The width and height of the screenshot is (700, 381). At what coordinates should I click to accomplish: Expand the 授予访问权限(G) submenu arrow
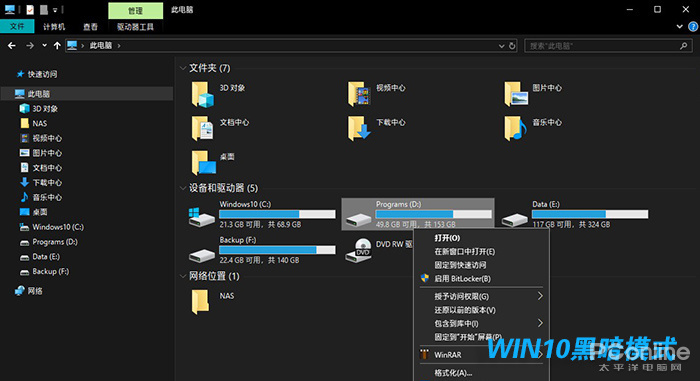click(540, 296)
